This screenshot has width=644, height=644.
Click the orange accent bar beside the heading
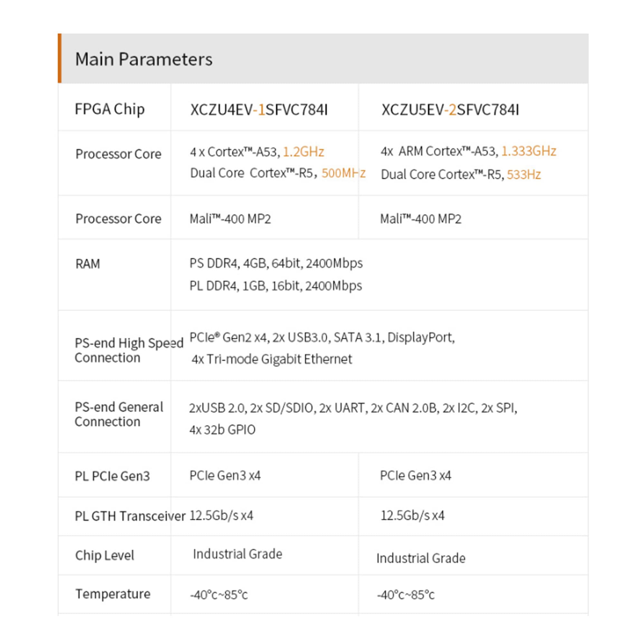click(60, 58)
